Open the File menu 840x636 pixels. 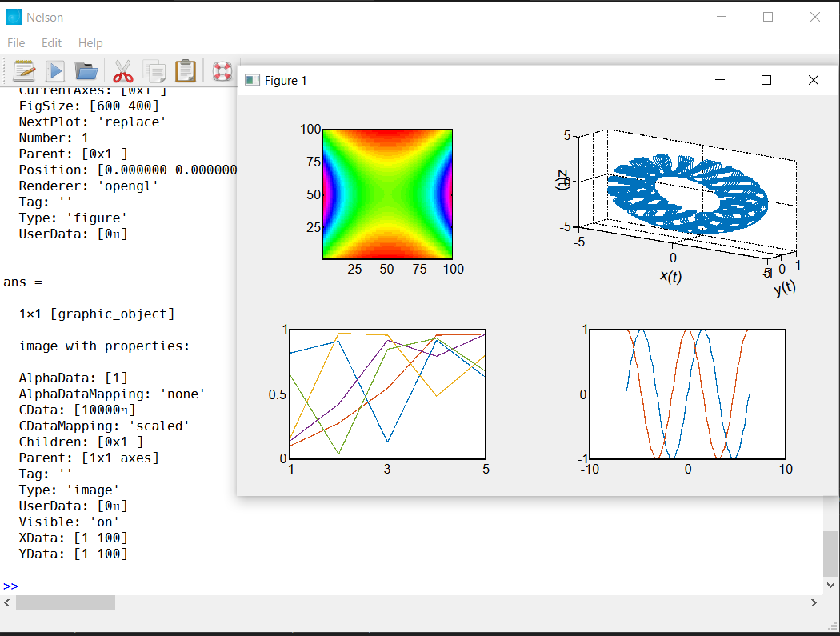[x=16, y=43]
